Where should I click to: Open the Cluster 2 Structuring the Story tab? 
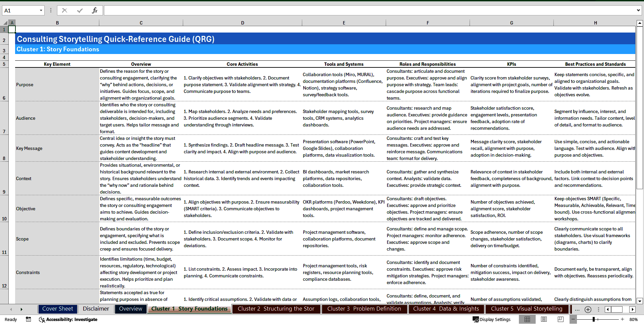[x=276, y=309]
